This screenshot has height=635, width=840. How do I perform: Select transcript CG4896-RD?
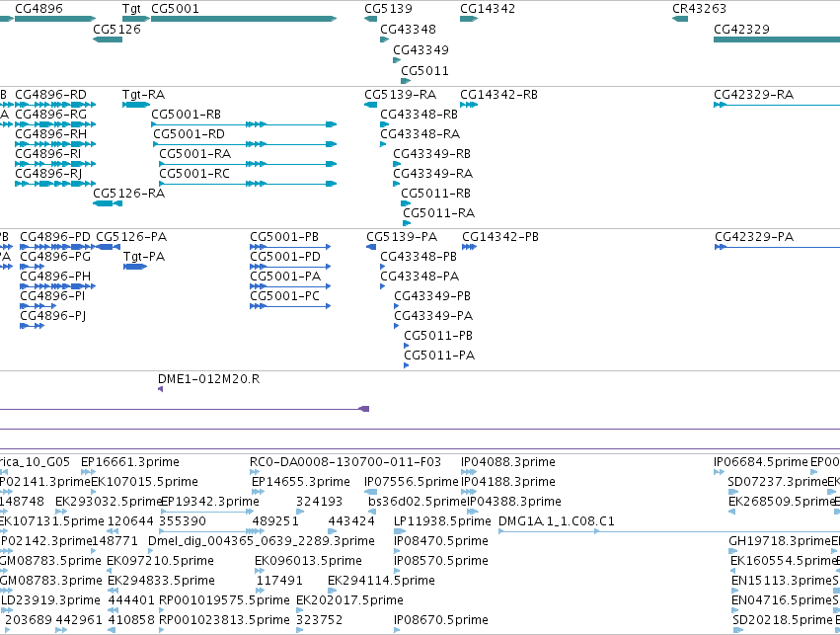pyautogui.click(x=55, y=105)
